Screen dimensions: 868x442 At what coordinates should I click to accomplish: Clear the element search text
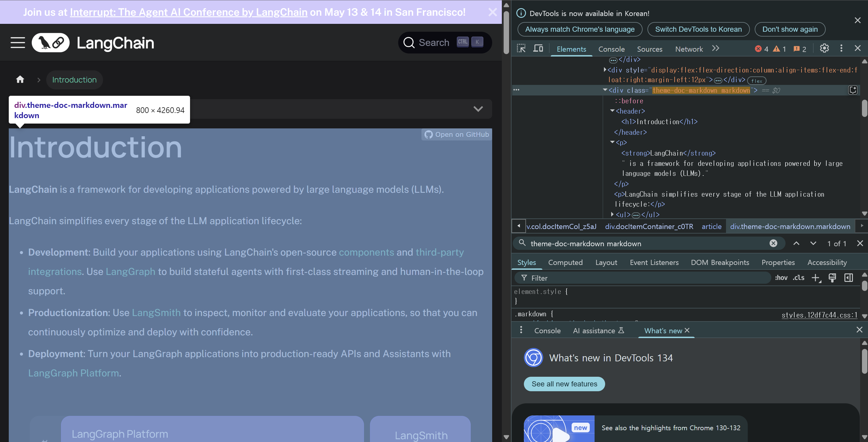point(773,243)
